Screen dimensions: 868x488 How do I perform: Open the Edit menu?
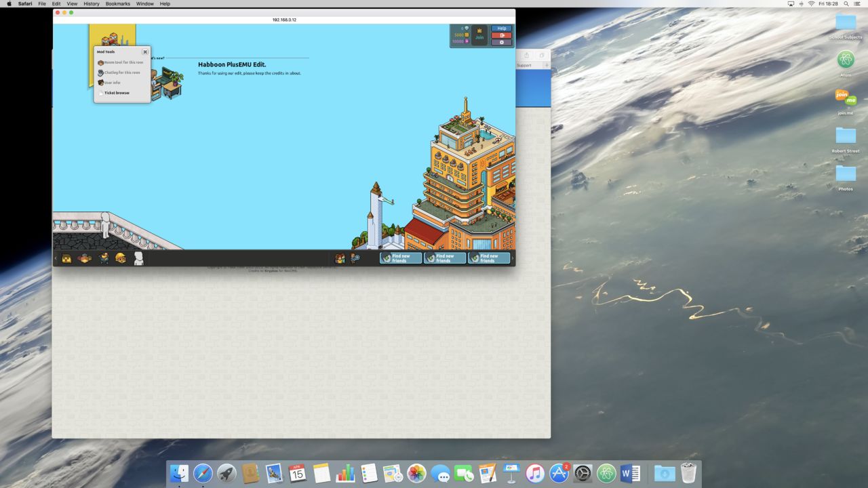[56, 3]
